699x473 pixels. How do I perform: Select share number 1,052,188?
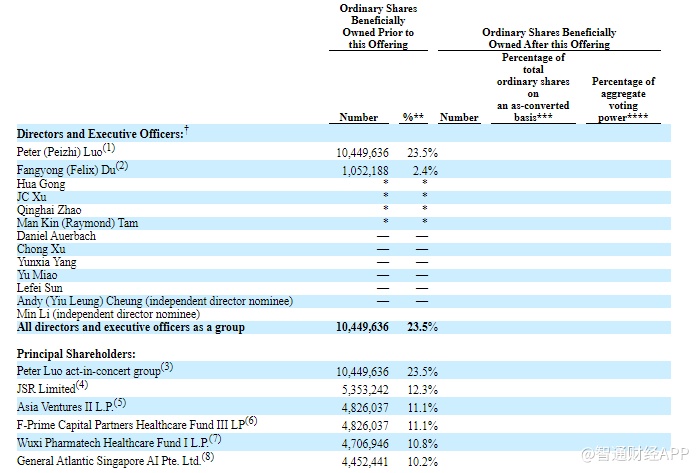point(365,171)
